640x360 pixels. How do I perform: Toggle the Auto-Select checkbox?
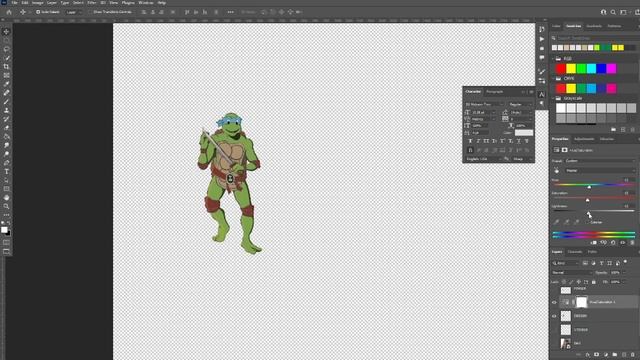point(38,12)
